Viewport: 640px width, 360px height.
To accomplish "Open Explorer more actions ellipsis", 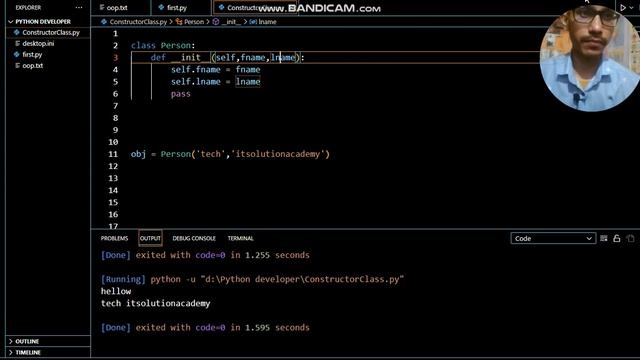I will pyautogui.click(x=79, y=8).
